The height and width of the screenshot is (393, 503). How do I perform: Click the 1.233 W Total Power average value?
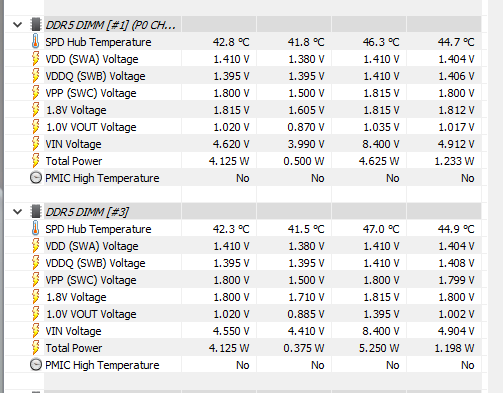tap(454, 161)
